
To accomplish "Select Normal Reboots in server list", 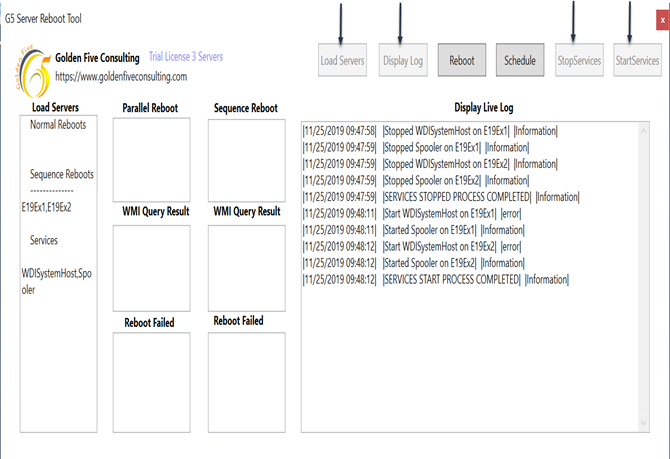I will 58,125.
